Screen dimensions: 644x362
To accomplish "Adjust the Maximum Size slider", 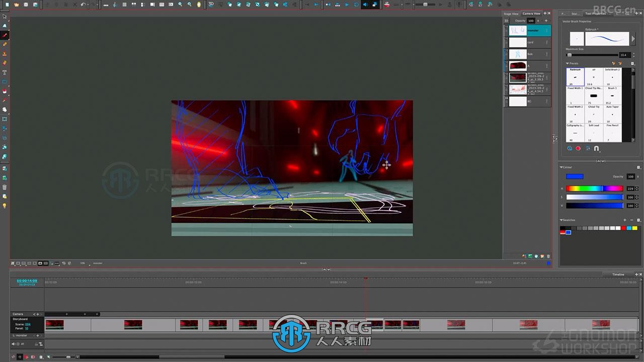I will 592,55.
